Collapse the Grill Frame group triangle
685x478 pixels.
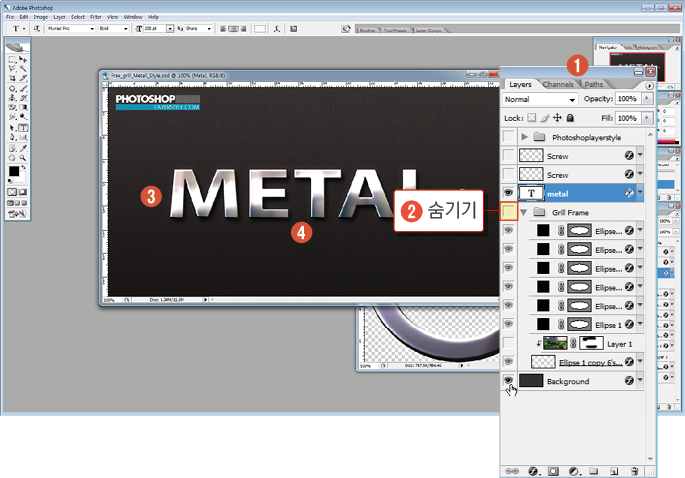coord(524,212)
